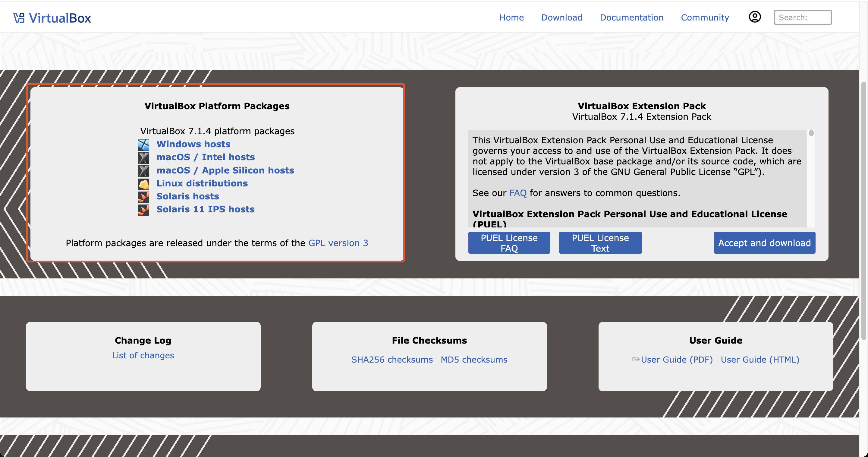Click the VirtualBox Platform Packages heading

[217, 106]
